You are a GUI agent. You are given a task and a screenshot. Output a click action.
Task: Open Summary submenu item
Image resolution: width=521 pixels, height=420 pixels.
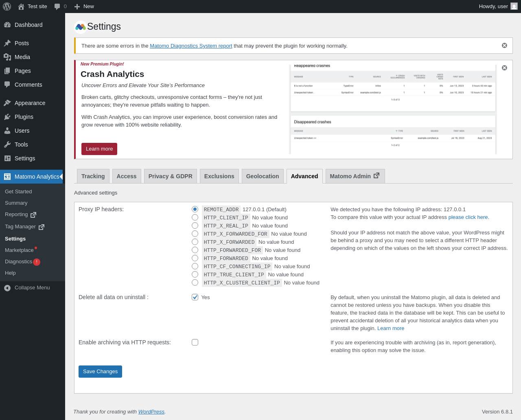[33, 203]
